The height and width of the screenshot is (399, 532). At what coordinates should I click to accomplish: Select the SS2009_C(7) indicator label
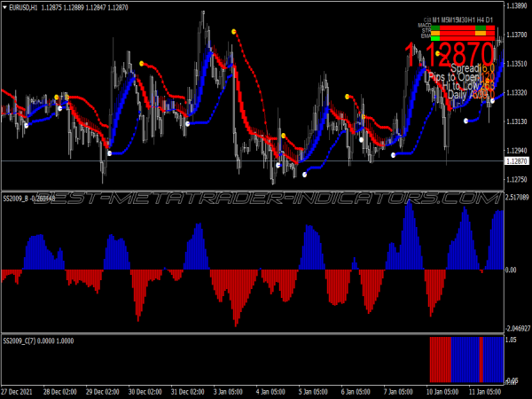[21, 340]
